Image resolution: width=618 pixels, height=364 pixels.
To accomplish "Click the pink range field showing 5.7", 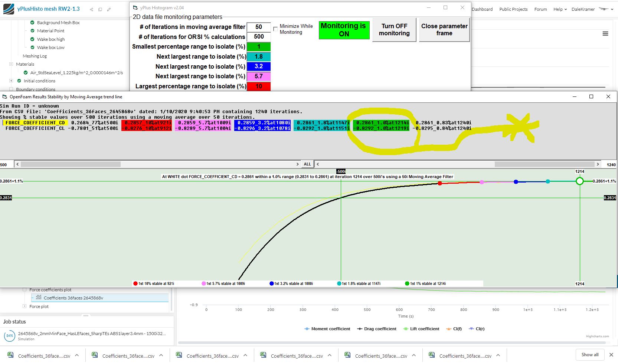I will (x=259, y=76).
